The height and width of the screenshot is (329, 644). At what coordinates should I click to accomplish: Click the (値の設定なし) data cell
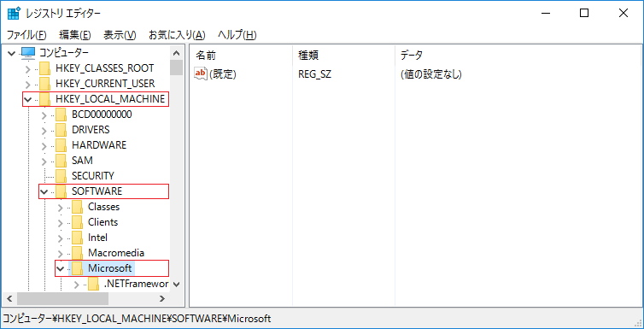[431, 74]
